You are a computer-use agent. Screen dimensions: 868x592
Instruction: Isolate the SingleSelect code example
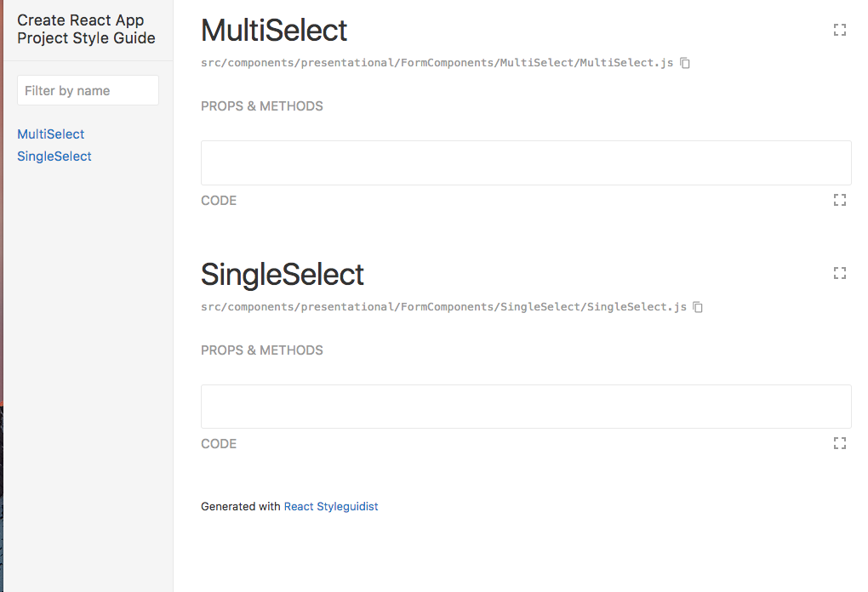[x=839, y=443]
